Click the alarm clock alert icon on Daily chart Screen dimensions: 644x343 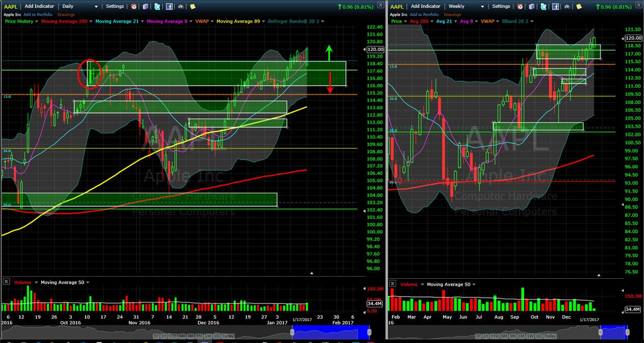(134, 7)
